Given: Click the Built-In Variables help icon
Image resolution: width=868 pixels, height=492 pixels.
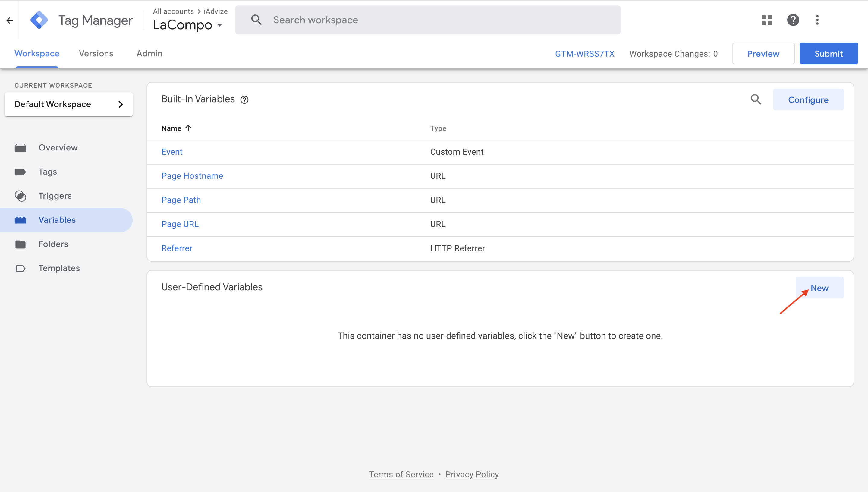Looking at the screenshot, I should (x=244, y=100).
